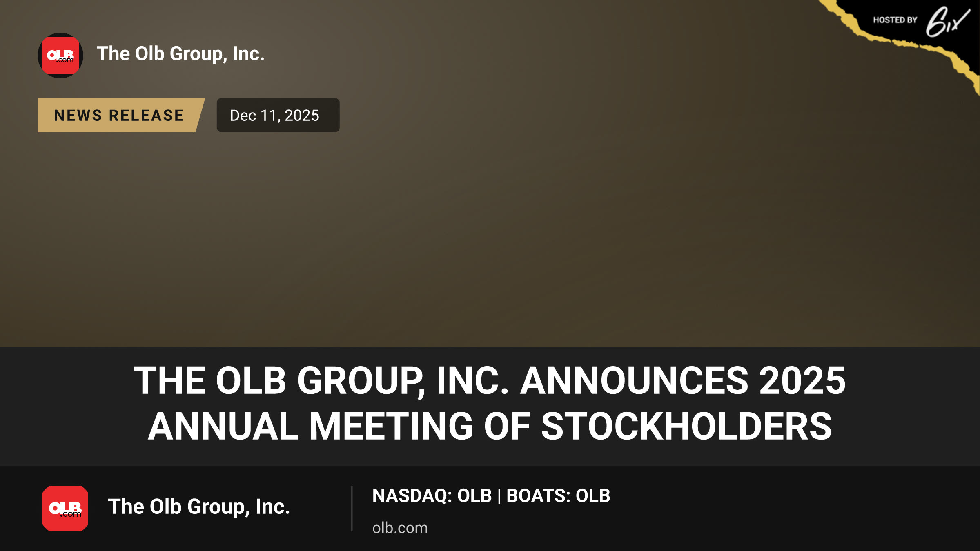This screenshot has width=980, height=551.
Task: Click the BOATS: OLB ticker text
Action: (x=558, y=496)
